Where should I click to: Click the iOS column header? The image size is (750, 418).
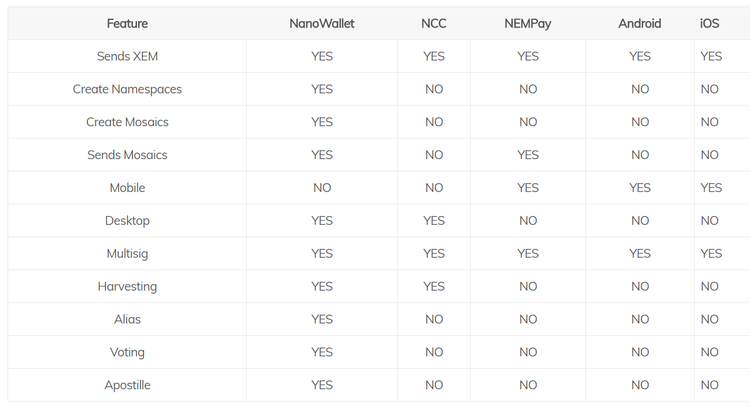(709, 23)
